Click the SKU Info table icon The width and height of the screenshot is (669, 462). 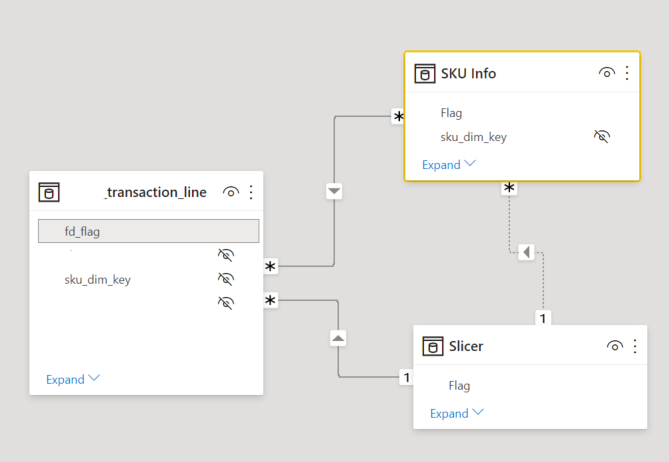(x=425, y=73)
